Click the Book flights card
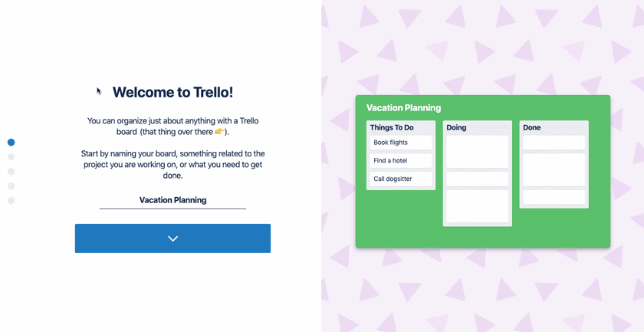This screenshot has height=332, width=644. [x=400, y=143]
